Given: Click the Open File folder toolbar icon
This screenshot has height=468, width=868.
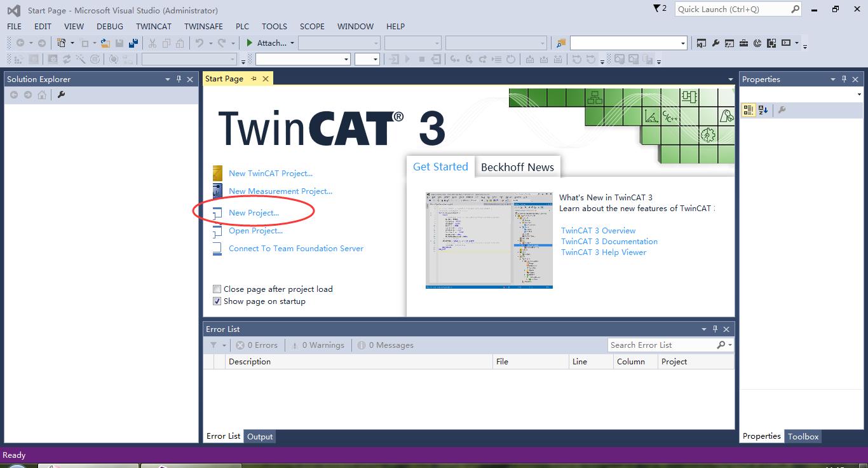Looking at the screenshot, I should tap(105, 43).
